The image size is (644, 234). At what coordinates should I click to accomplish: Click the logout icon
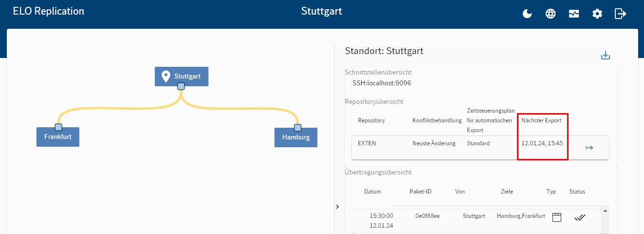621,14
